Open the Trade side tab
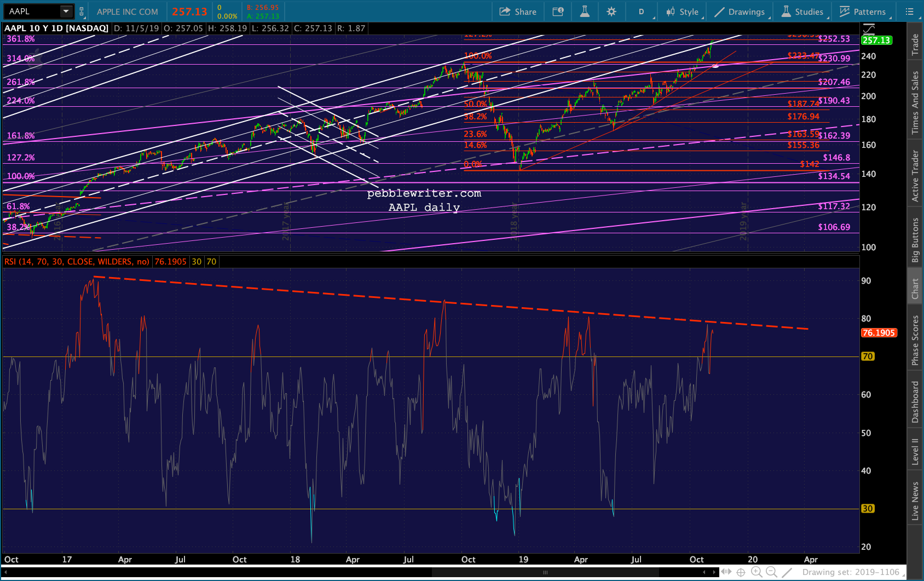 pos(915,44)
